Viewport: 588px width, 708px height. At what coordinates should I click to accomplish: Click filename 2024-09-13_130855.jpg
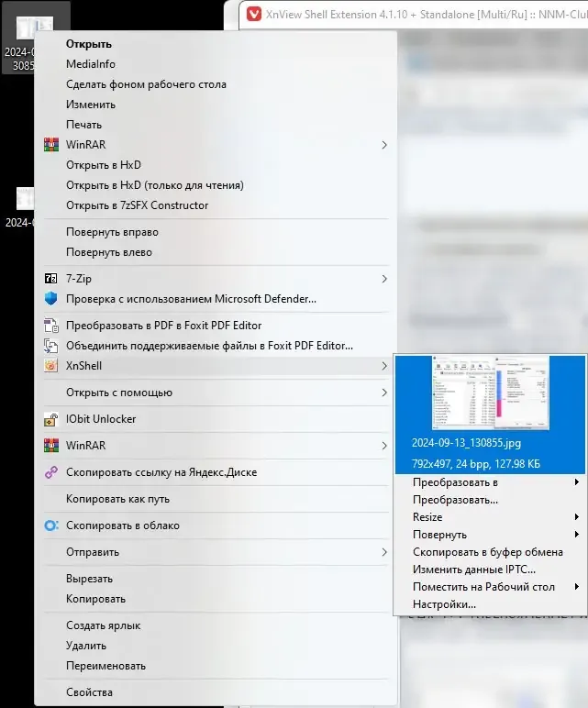(x=466, y=443)
